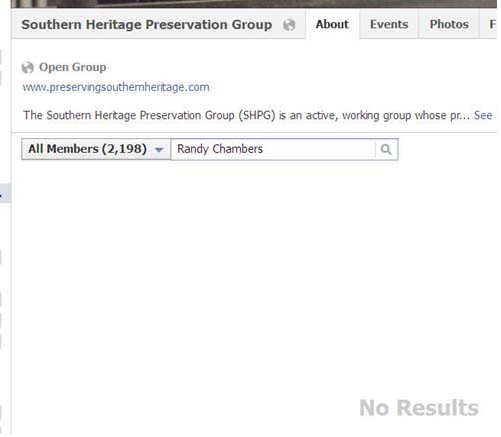
Task: Open the Photos tab
Action: point(449,24)
